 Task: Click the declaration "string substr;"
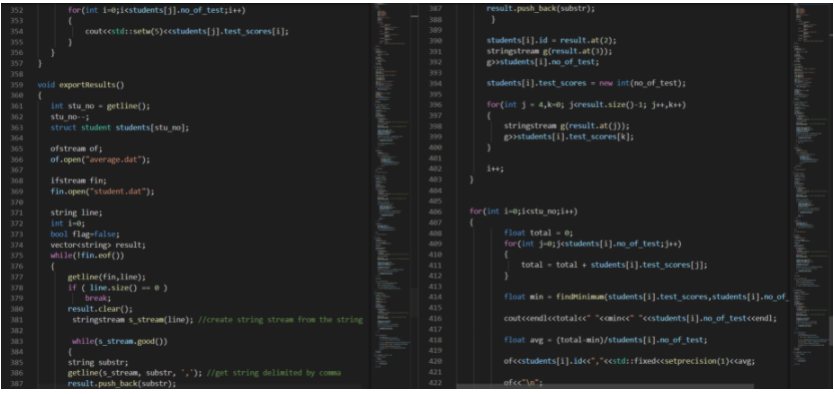97,363
